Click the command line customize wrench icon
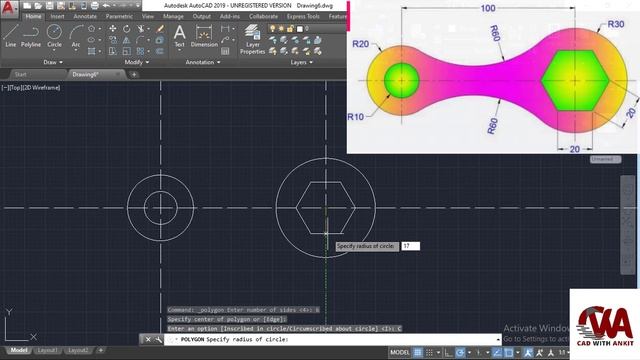 click(x=158, y=340)
